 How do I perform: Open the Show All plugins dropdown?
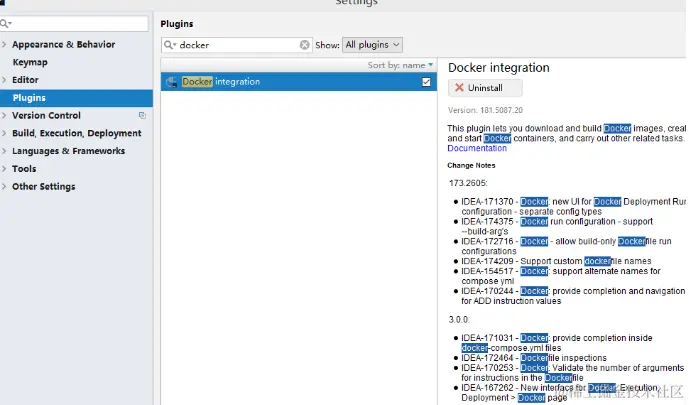372,45
